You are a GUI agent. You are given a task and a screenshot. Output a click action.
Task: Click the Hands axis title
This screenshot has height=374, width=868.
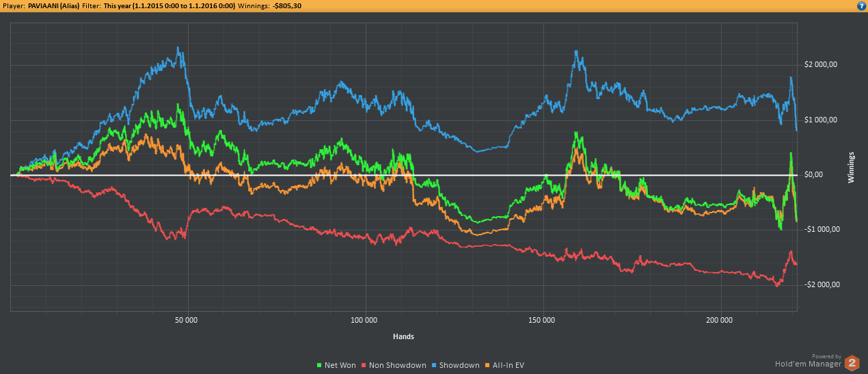(x=403, y=336)
